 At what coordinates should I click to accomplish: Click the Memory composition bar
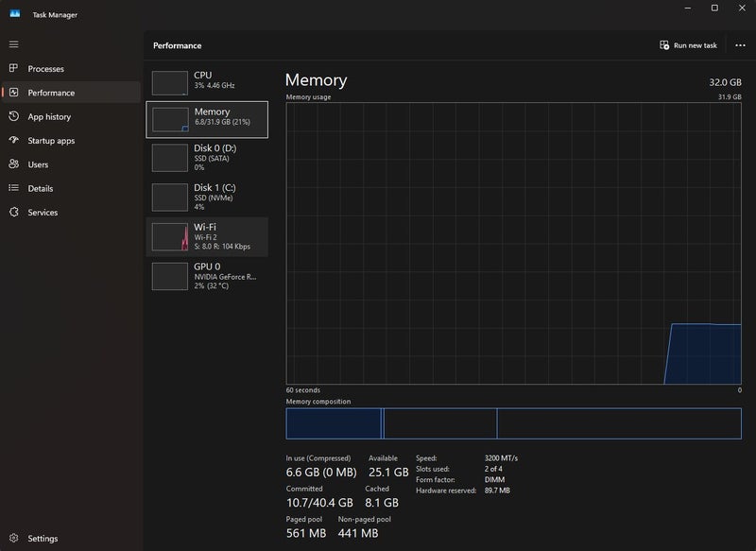pos(513,423)
